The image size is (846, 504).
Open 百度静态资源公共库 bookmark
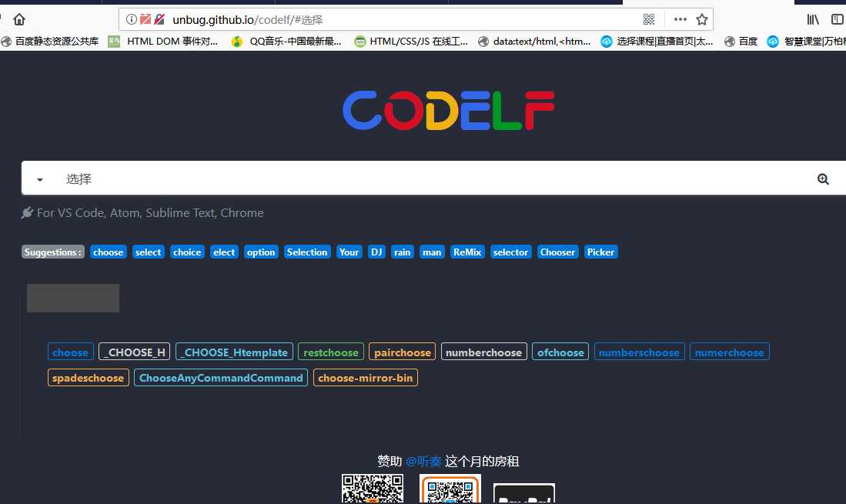[50, 41]
